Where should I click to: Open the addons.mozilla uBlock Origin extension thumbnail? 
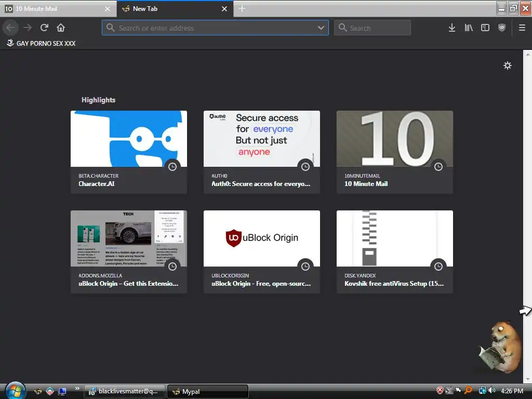pyautogui.click(x=129, y=238)
